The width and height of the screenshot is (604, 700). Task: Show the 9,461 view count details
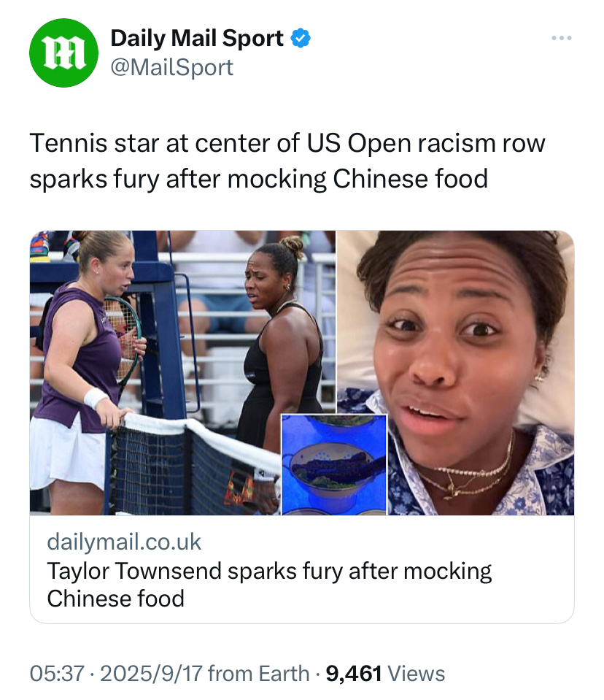(x=354, y=673)
